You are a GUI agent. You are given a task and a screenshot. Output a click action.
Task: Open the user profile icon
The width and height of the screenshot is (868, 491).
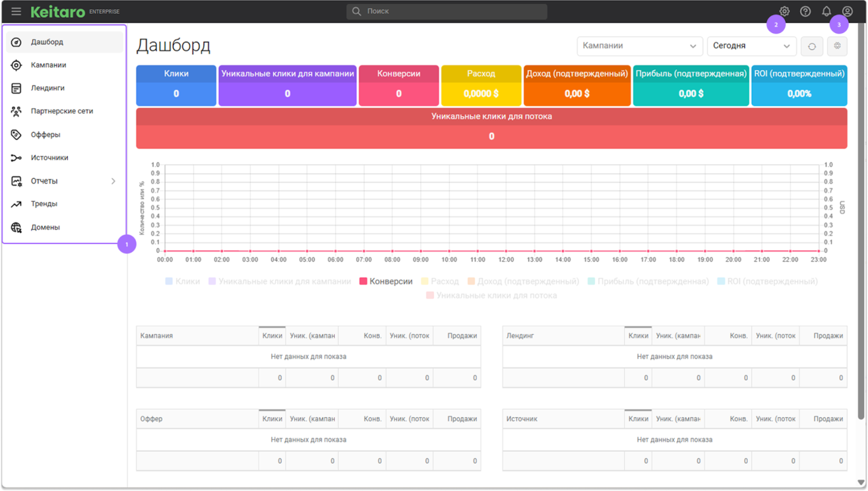click(848, 11)
